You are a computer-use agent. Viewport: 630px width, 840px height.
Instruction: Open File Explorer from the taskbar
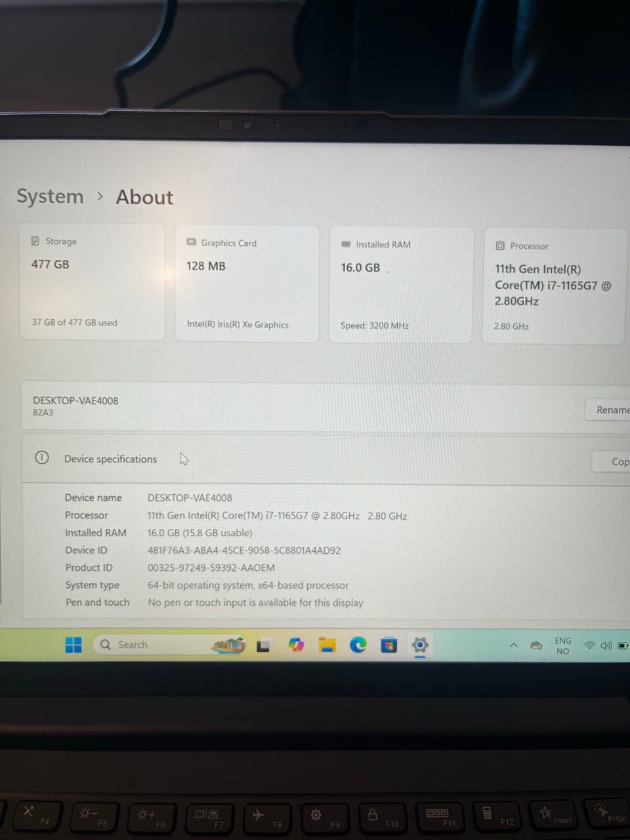327,645
